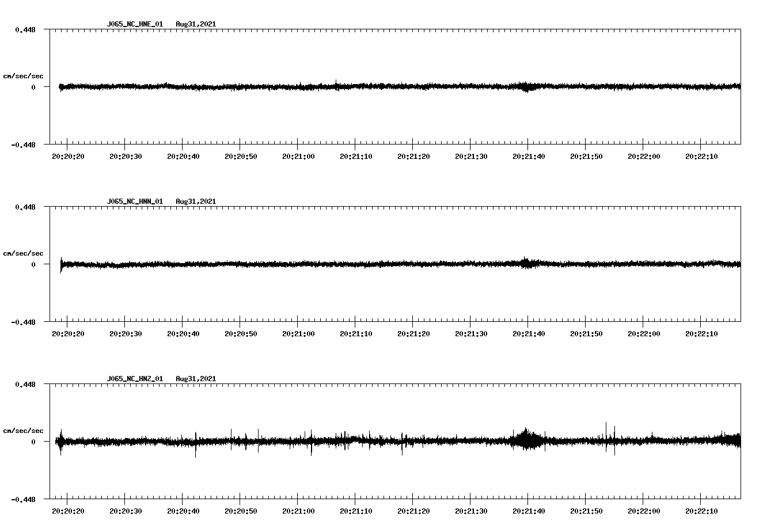
Task: Click the zero axis value on HNZ plot
Action: pyautogui.click(x=33, y=442)
